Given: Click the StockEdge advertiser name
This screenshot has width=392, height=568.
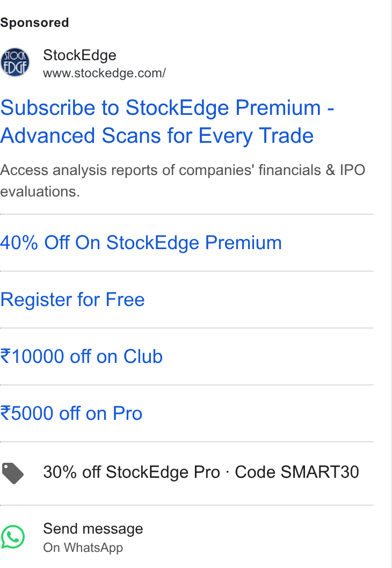Looking at the screenshot, I should point(79,55).
